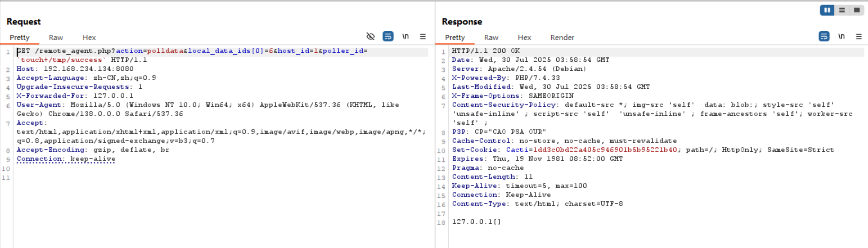Click the Connection: keep-alive request header
Viewport: 868px width, 248px height.
pos(66,159)
